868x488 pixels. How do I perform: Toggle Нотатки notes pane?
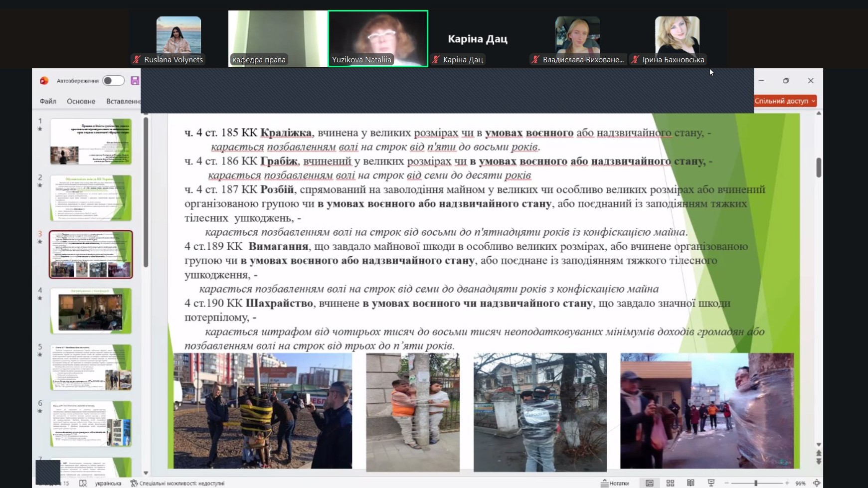(615, 483)
